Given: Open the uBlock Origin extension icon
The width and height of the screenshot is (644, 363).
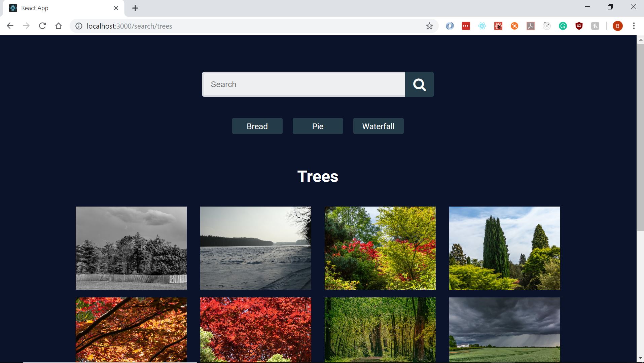Looking at the screenshot, I should point(579,26).
